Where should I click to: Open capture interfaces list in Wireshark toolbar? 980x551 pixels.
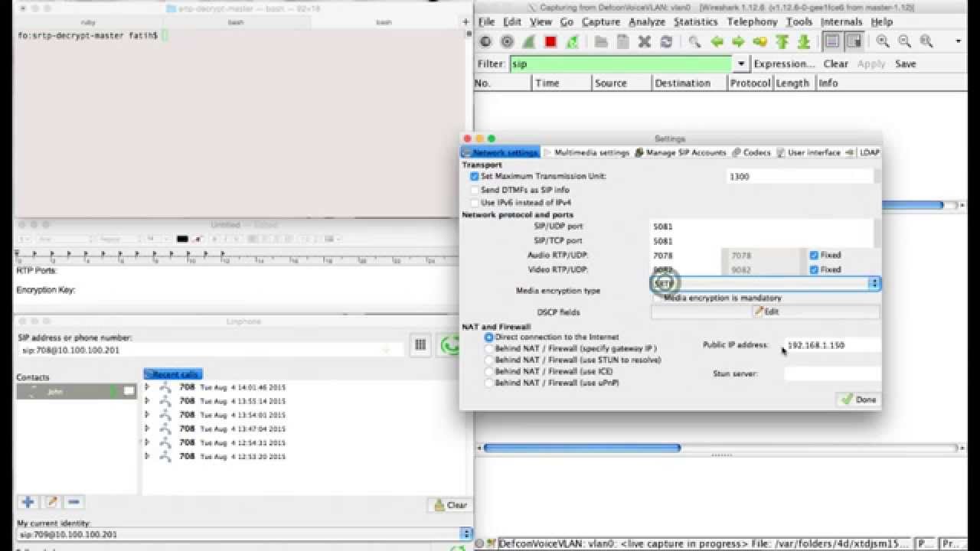tap(485, 41)
